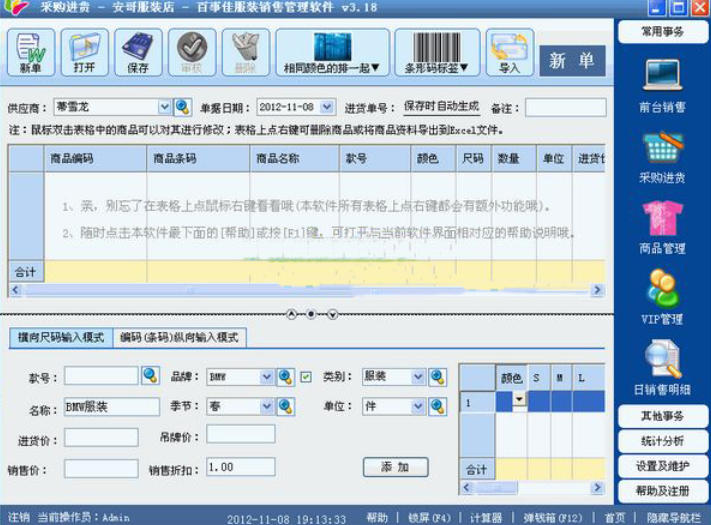
Task: Click 注销 logout in status bar
Action: (x=19, y=517)
